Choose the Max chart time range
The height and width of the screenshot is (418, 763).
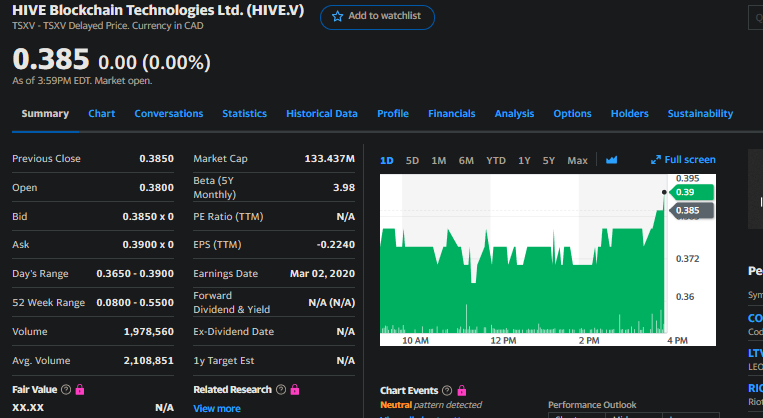coord(577,160)
